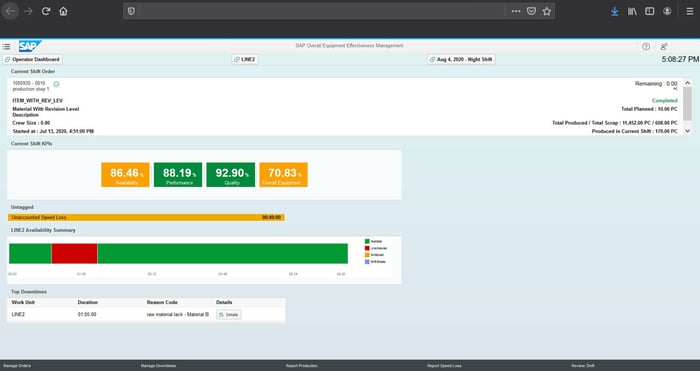Open the Operator Dashboard selector
This screenshot has height=371, width=700.
coord(33,59)
